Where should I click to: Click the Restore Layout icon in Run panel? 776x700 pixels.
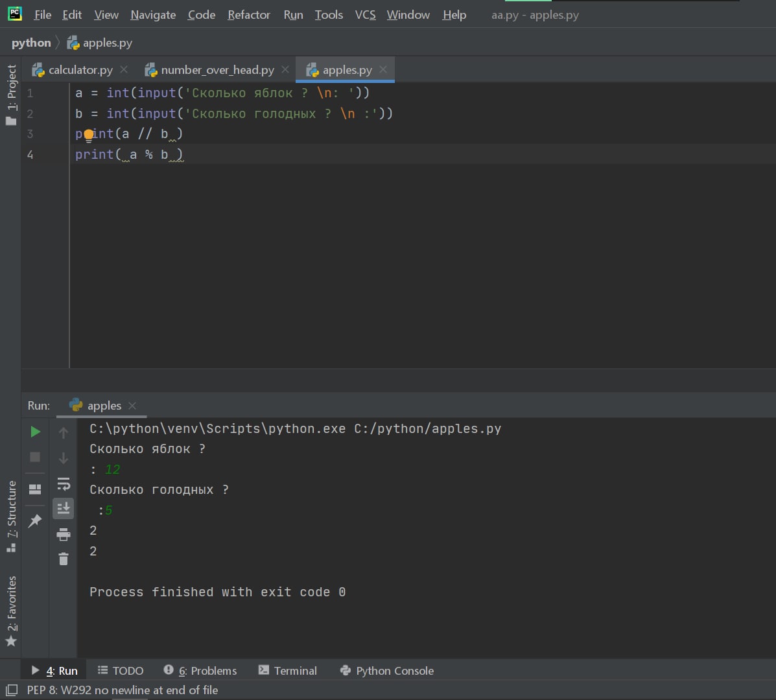pyautogui.click(x=36, y=489)
